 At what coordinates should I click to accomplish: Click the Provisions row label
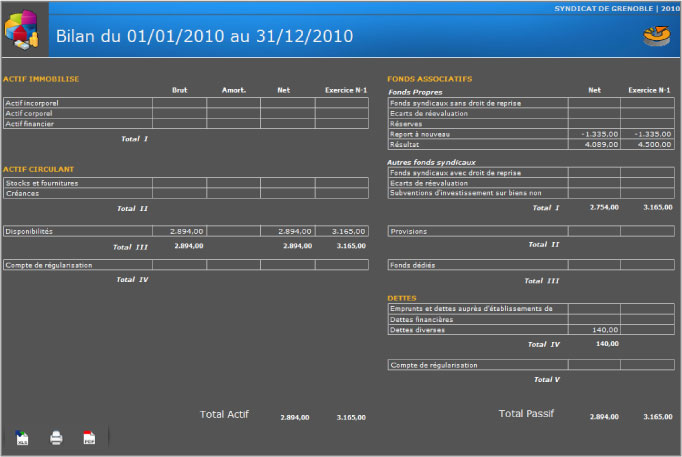[x=477, y=231]
